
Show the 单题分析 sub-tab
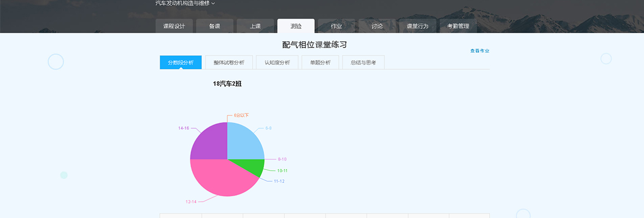click(x=320, y=63)
